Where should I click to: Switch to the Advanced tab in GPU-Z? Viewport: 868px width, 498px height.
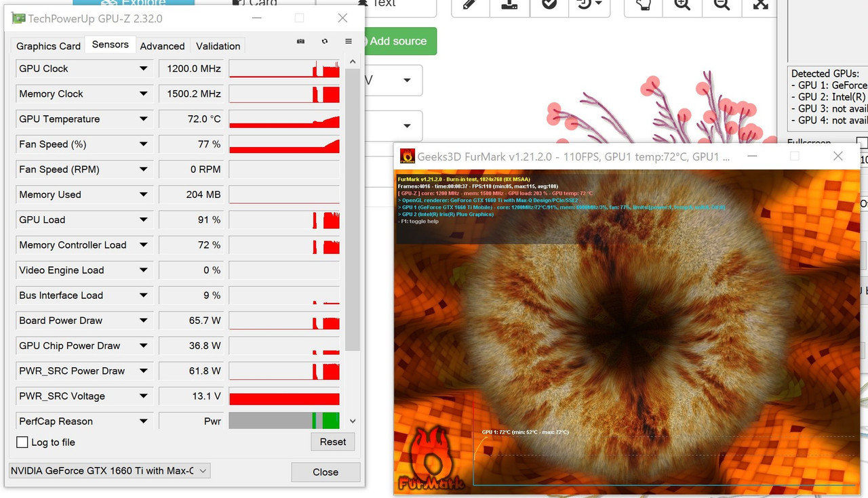coord(162,45)
